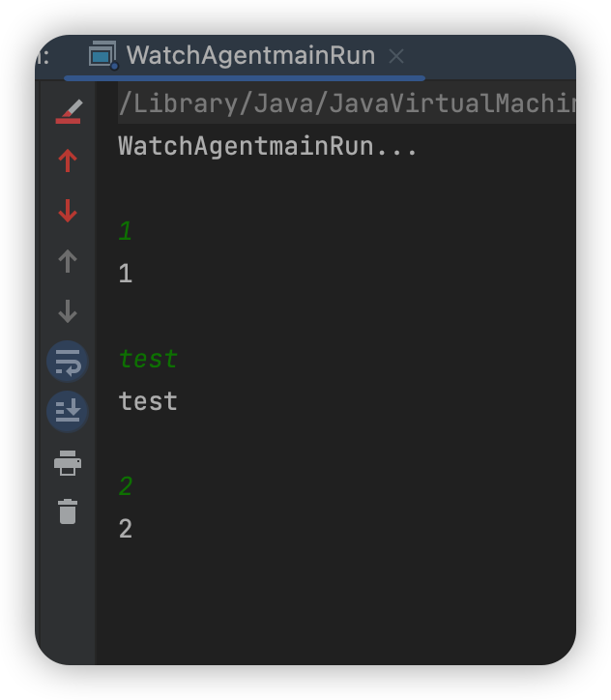Click the green italic test line

(x=148, y=359)
